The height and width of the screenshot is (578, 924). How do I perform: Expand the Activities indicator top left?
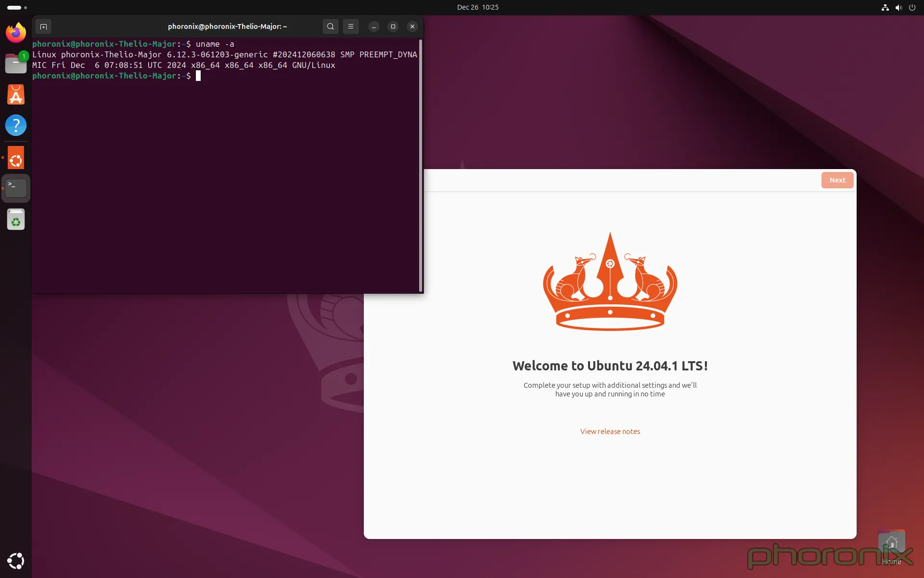click(14, 7)
